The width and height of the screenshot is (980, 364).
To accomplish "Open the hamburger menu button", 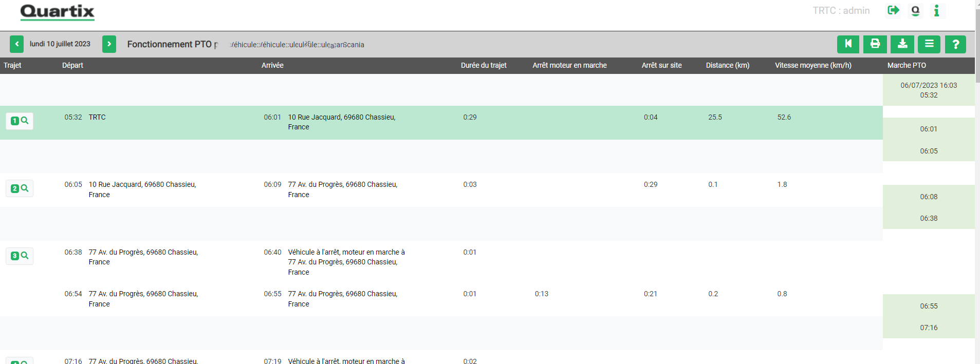I will (929, 44).
